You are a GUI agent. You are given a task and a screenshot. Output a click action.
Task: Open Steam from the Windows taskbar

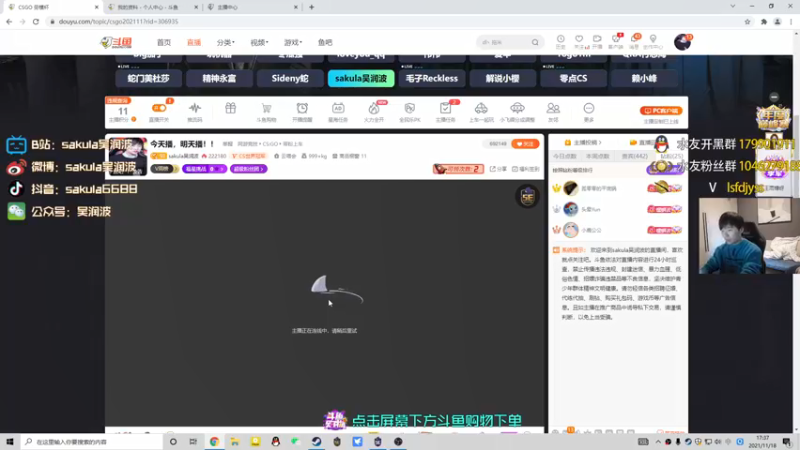coord(316,442)
